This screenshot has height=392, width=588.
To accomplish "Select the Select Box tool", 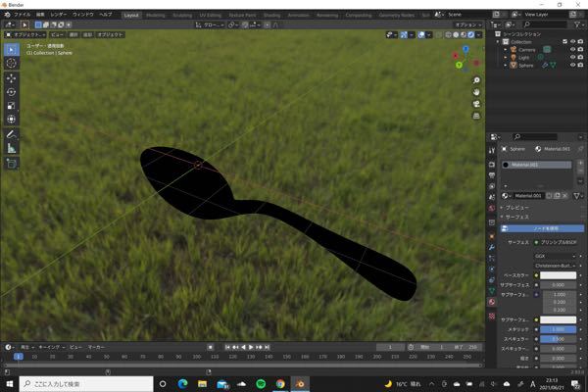I will [x=12, y=50].
